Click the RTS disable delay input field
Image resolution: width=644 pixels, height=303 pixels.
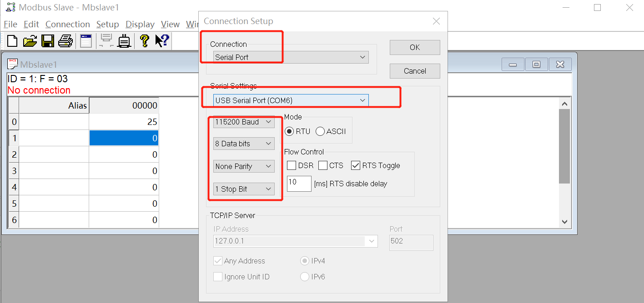(299, 184)
